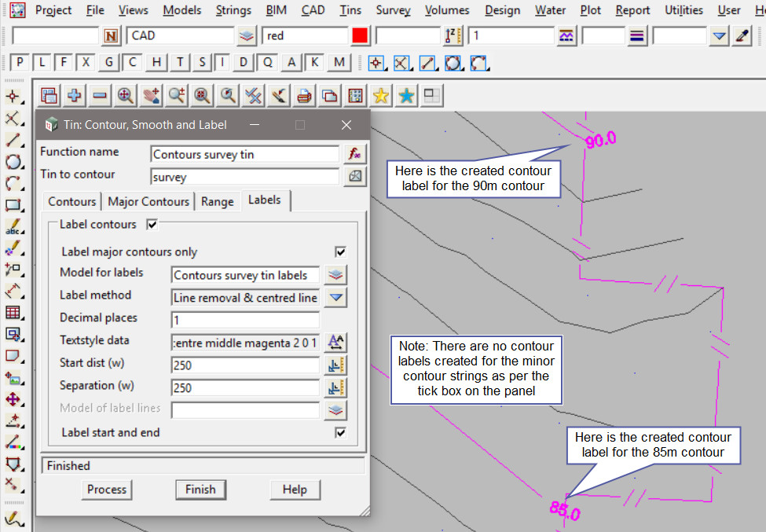Toggle the M snap letter button
This screenshot has width=766, height=532.
click(339, 62)
